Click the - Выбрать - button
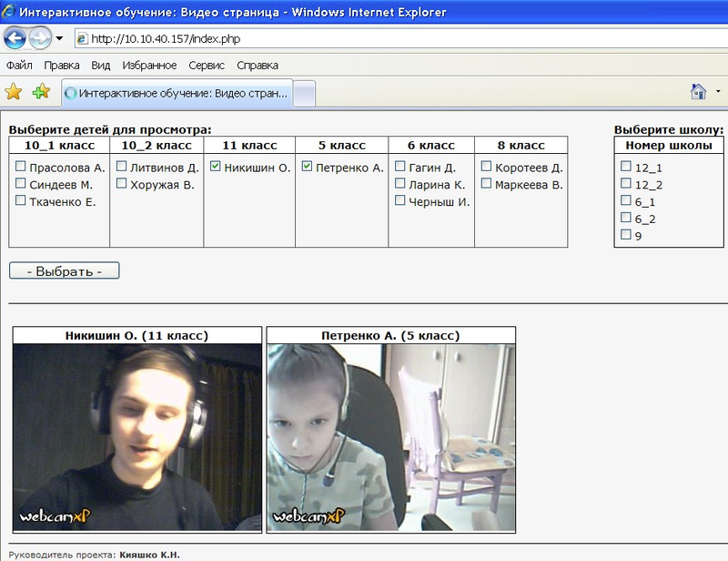Image resolution: width=728 pixels, height=561 pixels. (x=64, y=270)
